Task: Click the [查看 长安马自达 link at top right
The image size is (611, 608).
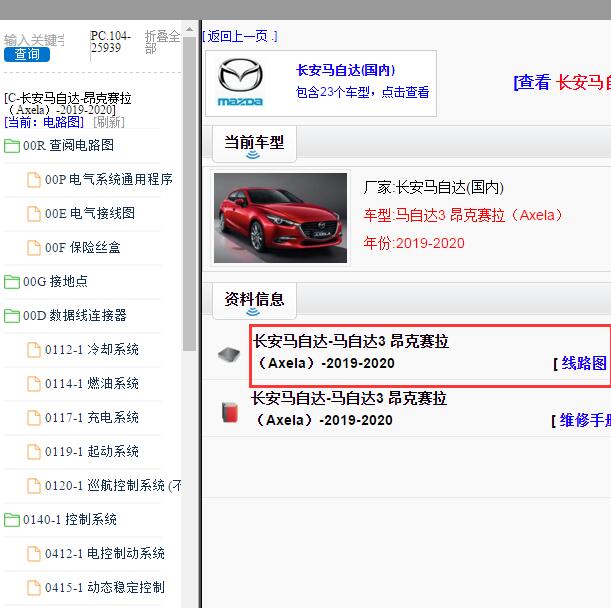Action: (x=562, y=83)
